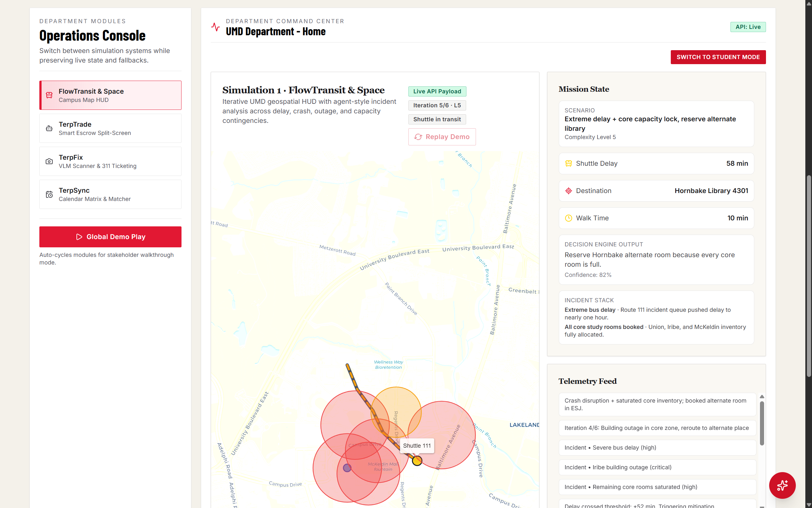This screenshot has height=508, width=812.
Task: Click the bus icon beside FlowTransit & Space
Action: pyautogui.click(x=49, y=95)
